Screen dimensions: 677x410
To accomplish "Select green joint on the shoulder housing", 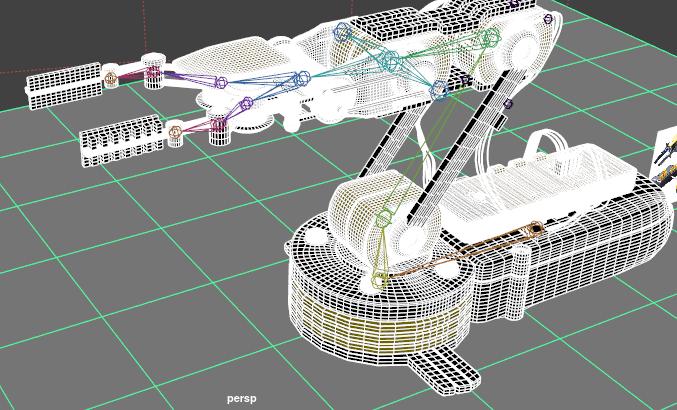I will (383, 219).
